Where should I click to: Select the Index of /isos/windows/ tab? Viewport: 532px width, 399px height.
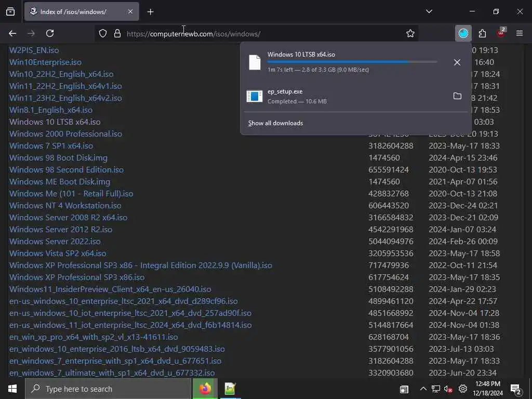pyautogui.click(x=82, y=11)
